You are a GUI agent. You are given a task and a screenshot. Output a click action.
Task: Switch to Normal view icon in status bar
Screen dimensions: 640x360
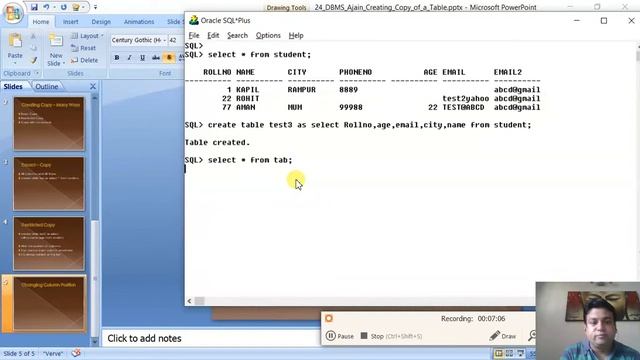pyautogui.click(x=498, y=353)
